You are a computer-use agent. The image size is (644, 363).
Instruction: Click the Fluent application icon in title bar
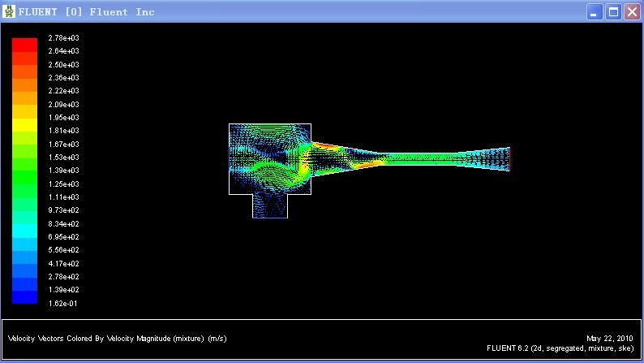(x=10, y=11)
